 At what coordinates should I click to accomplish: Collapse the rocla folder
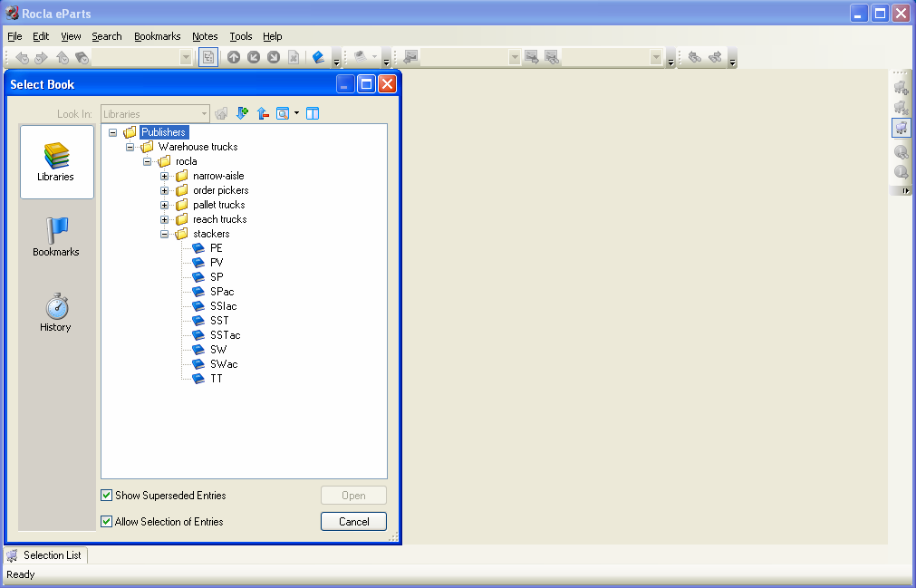(147, 161)
